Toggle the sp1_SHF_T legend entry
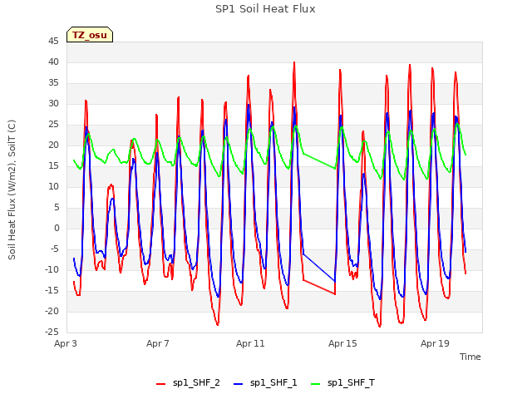 point(342,382)
